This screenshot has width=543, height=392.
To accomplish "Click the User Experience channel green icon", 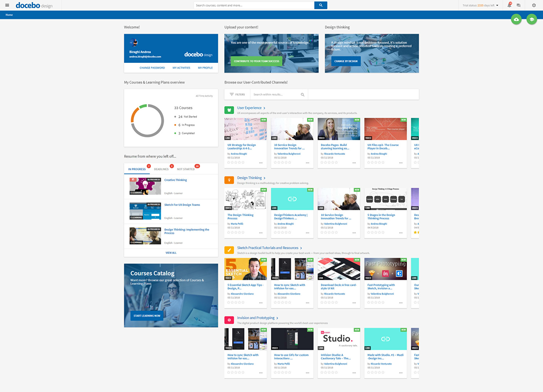I will (229, 110).
